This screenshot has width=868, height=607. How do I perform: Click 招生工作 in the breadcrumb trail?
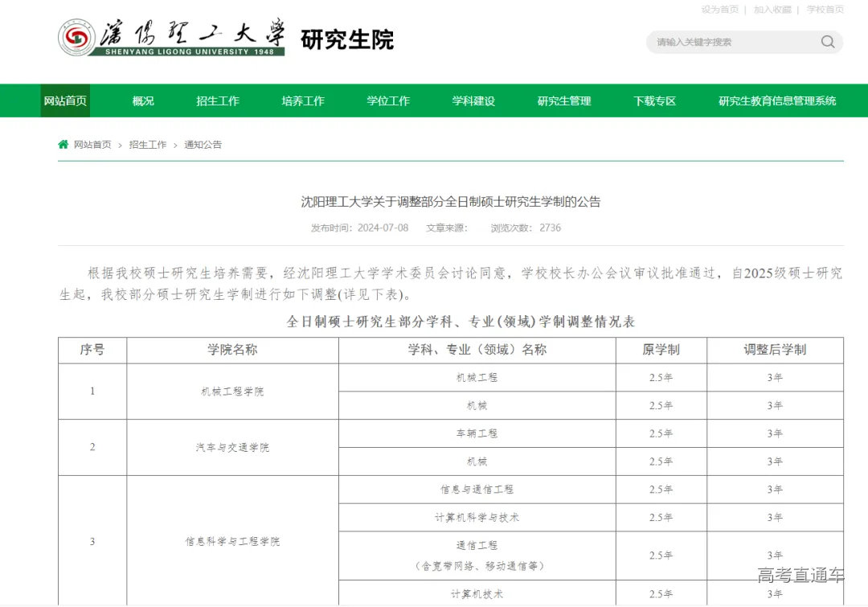point(148,145)
